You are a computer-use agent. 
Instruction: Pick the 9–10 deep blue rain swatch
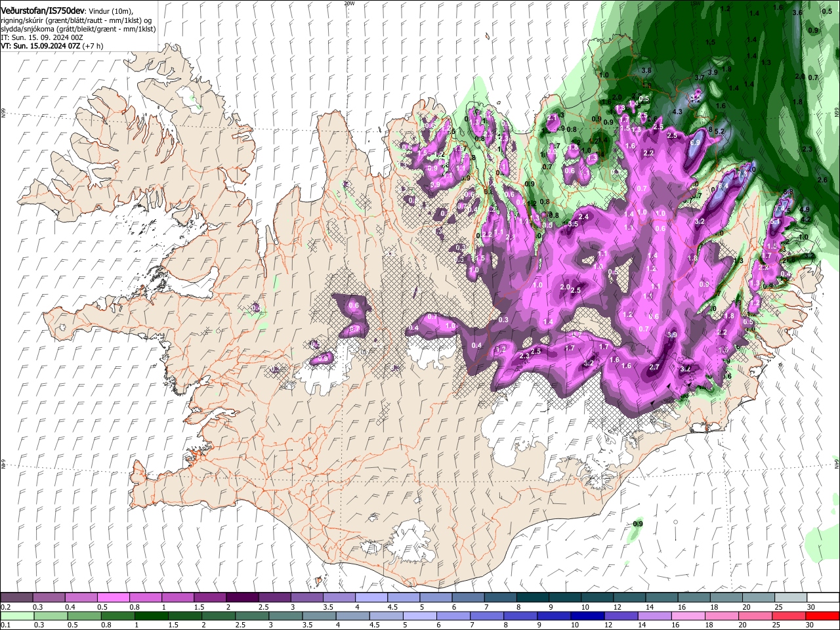tap(553, 616)
